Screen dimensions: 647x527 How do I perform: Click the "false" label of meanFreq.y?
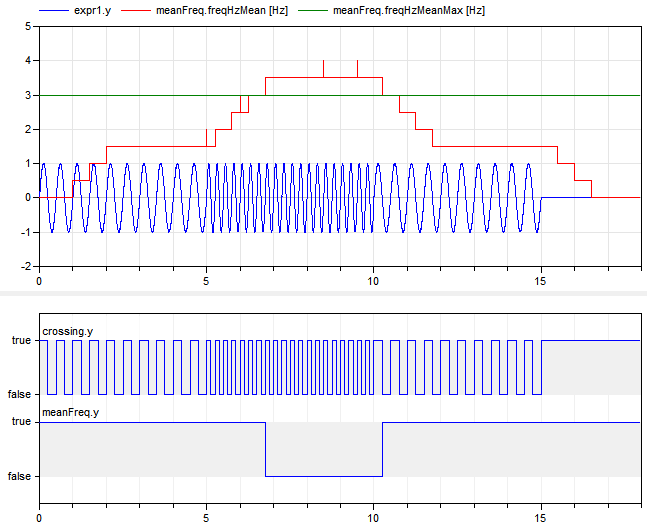pyautogui.click(x=19, y=477)
